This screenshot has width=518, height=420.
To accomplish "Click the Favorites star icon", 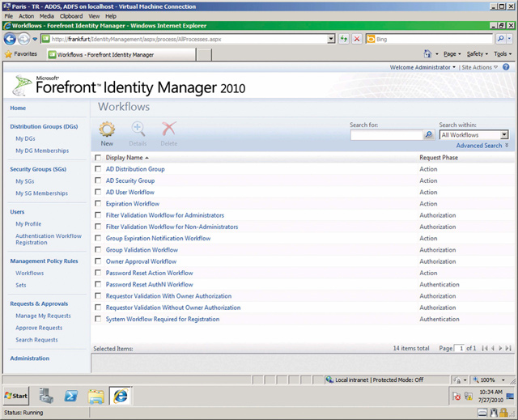I will click(8, 54).
